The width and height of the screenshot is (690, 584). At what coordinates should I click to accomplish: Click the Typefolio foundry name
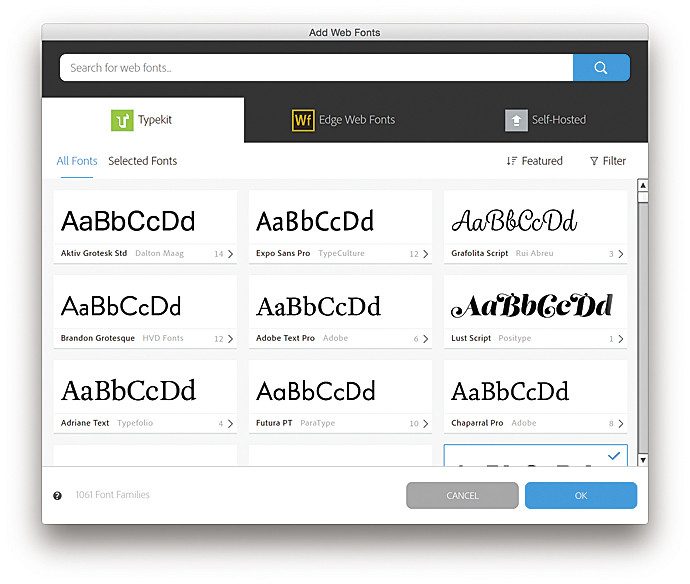tap(135, 423)
